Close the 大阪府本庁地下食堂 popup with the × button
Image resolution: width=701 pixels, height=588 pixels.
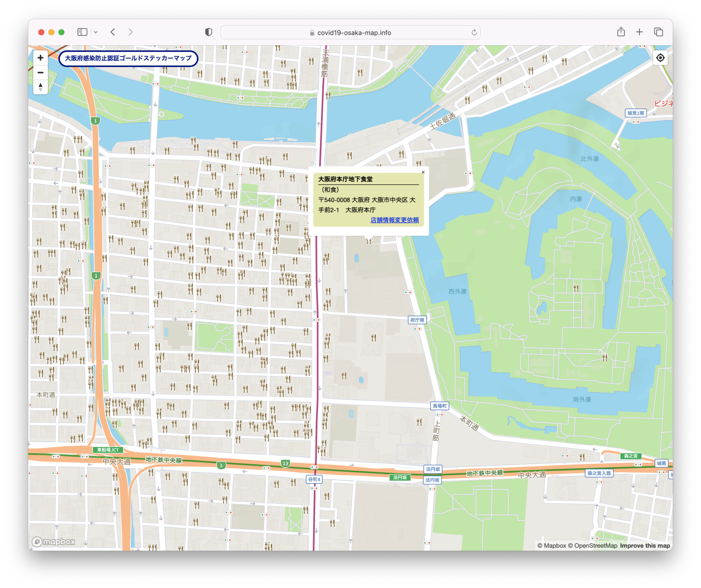click(423, 172)
